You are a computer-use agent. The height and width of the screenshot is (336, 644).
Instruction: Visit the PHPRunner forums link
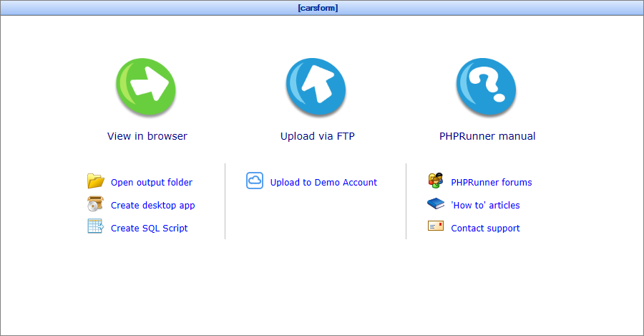pyautogui.click(x=491, y=182)
